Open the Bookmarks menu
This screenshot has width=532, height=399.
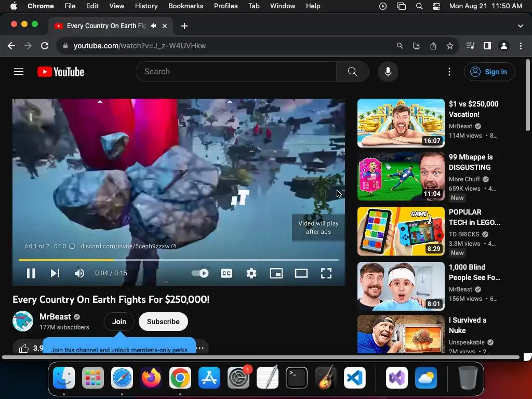[x=185, y=6]
